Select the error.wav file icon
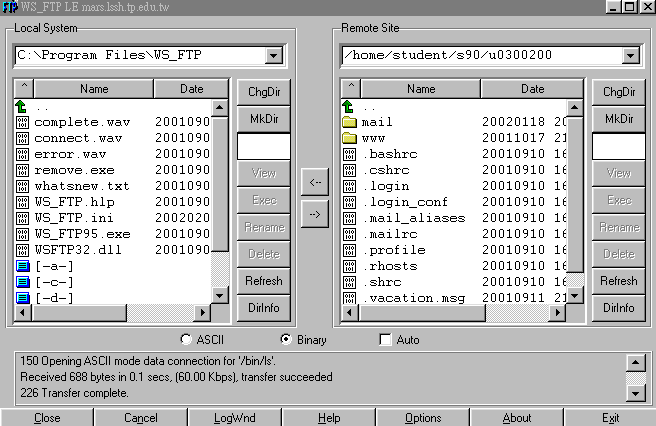 pyautogui.click(x=22, y=154)
